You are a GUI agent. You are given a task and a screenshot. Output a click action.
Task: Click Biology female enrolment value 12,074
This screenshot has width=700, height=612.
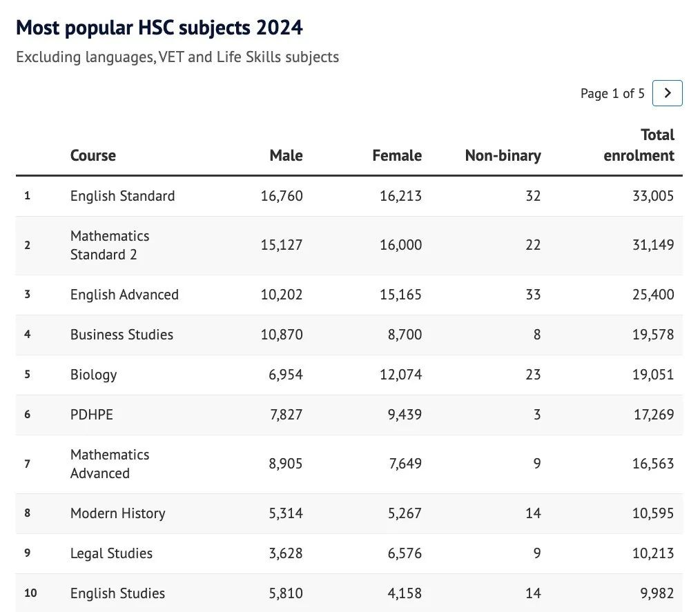coord(400,375)
